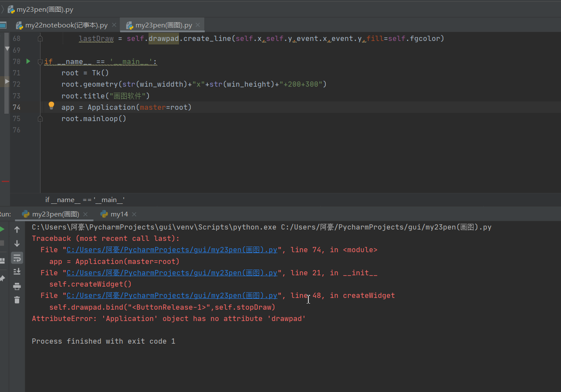Close the my14 Run tab
Image resolution: width=561 pixels, height=392 pixels.
coord(134,214)
